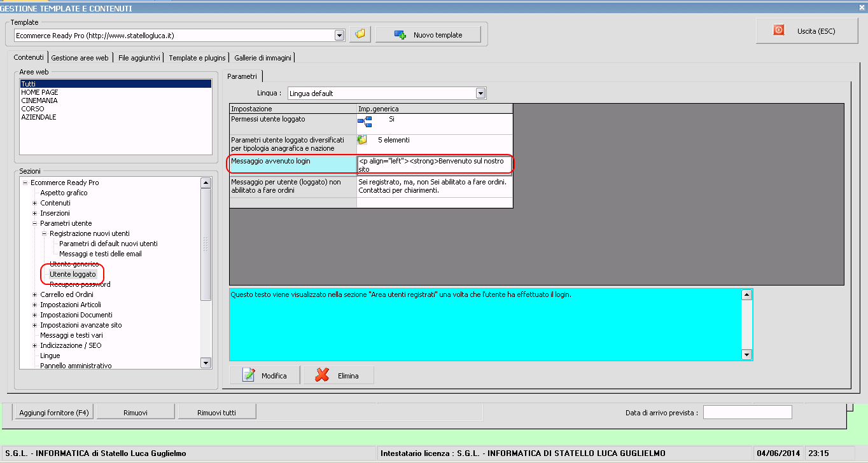This screenshot has width=868, height=463.
Task: Click Aggiungi fornitore (F4) in background window
Action: click(54, 413)
